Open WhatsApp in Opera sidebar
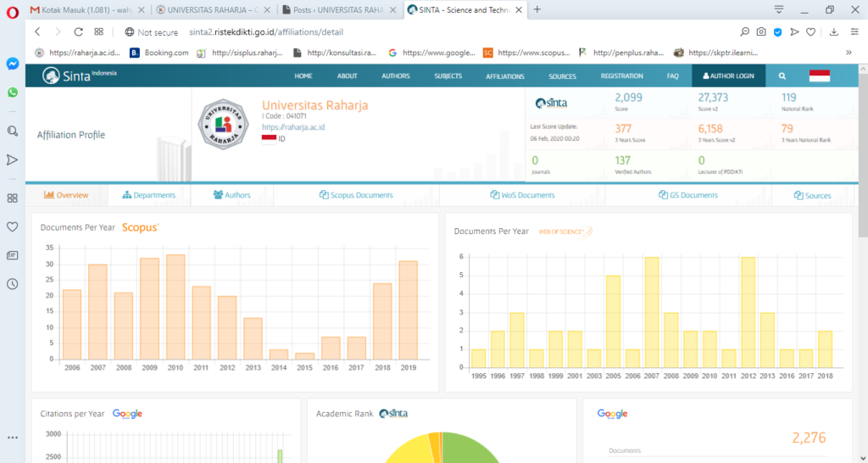 (x=13, y=92)
